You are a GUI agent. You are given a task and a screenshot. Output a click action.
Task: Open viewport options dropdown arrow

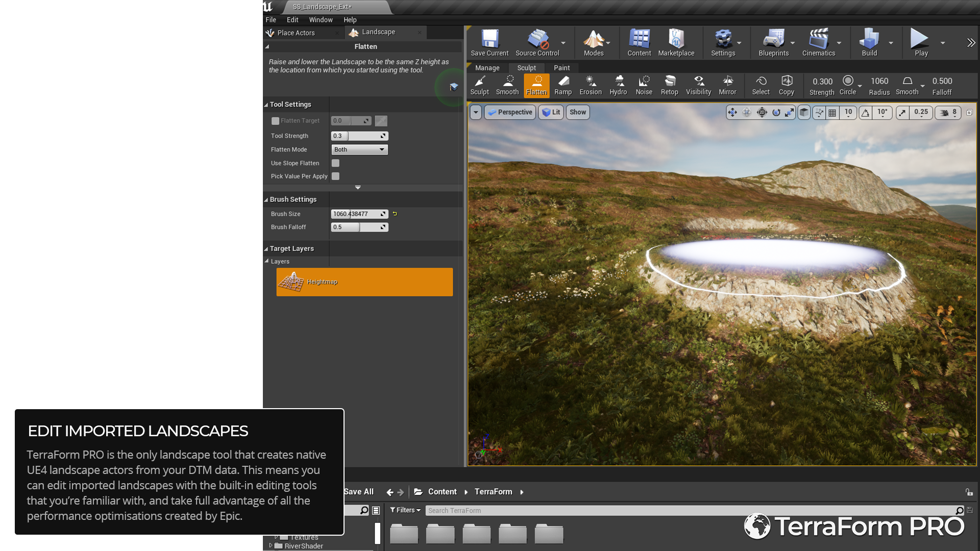(476, 112)
